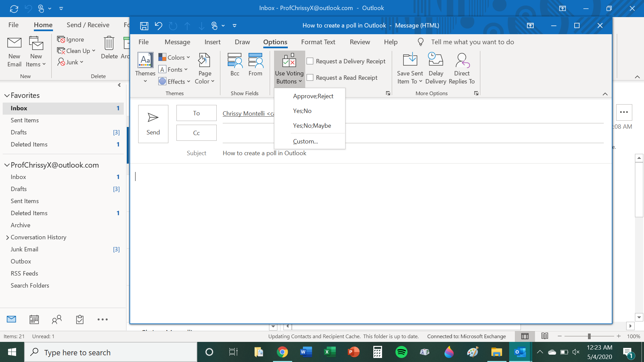Select the Page Color tool
The height and width of the screenshot is (362, 644).
point(204,68)
